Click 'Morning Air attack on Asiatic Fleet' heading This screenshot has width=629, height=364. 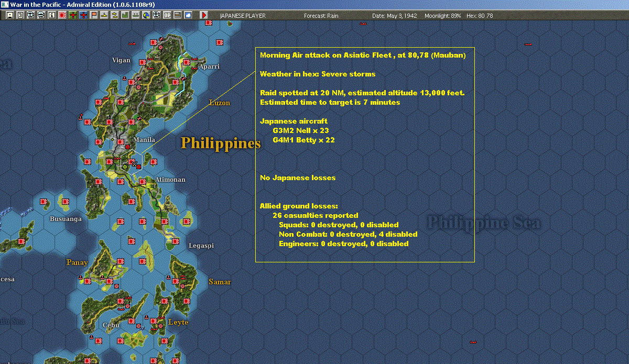click(327, 54)
